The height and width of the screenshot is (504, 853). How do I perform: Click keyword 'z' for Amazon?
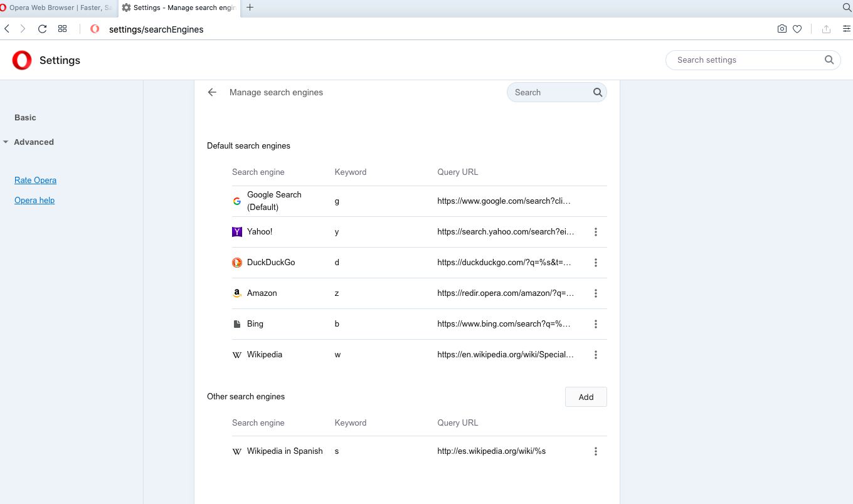coord(337,293)
